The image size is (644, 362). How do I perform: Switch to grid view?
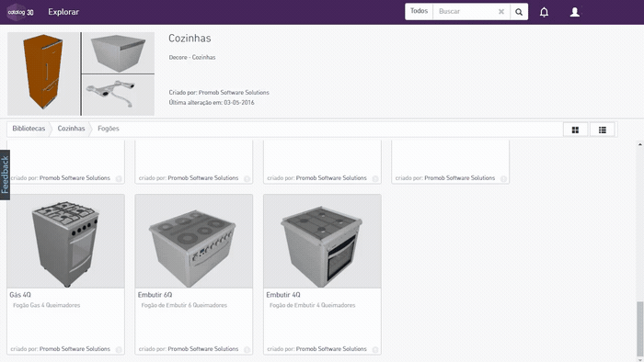pyautogui.click(x=575, y=130)
